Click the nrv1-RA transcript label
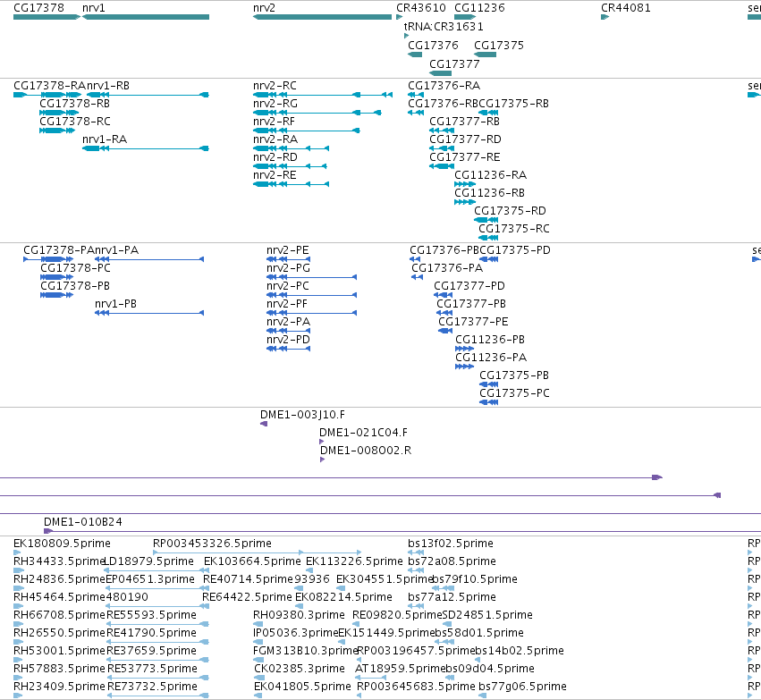The height and width of the screenshot is (700, 761). point(105,139)
